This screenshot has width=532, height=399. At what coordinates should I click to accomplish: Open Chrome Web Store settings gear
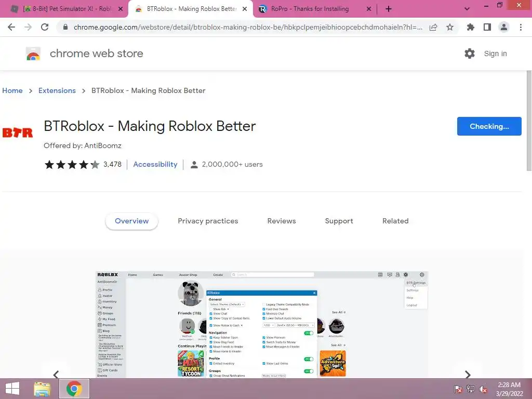coord(470,54)
